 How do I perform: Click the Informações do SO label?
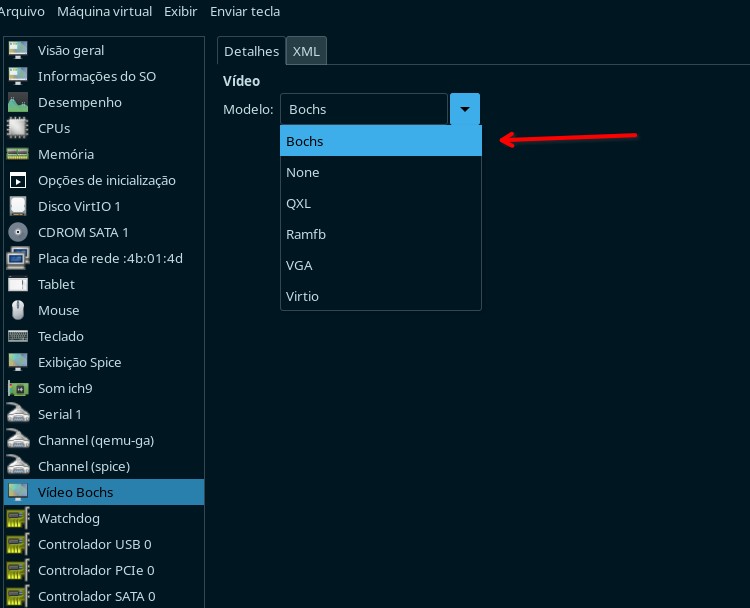(97, 76)
